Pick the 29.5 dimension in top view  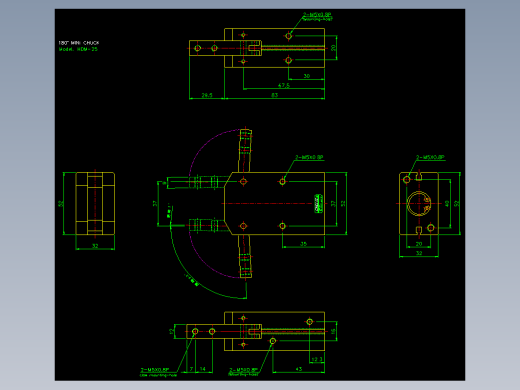[207, 95]
